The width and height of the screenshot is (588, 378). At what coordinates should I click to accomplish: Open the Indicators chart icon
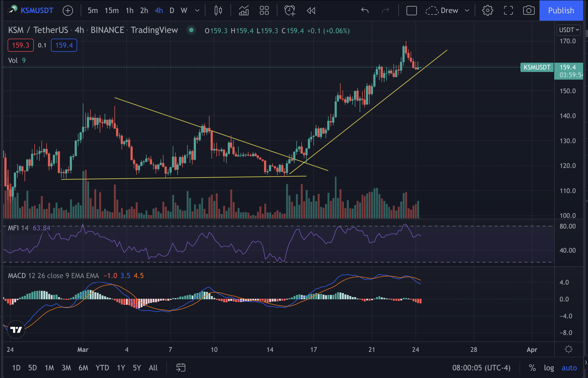(244, 11)
